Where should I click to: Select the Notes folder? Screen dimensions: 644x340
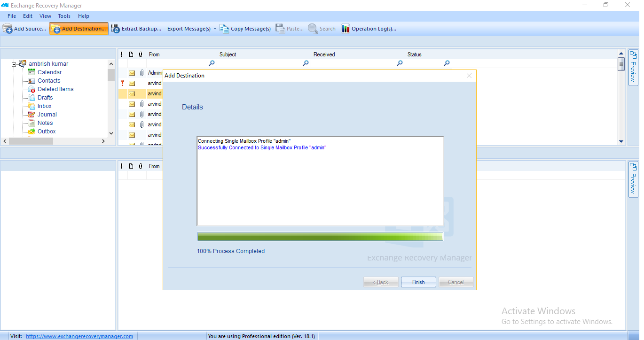coord(45,123)
